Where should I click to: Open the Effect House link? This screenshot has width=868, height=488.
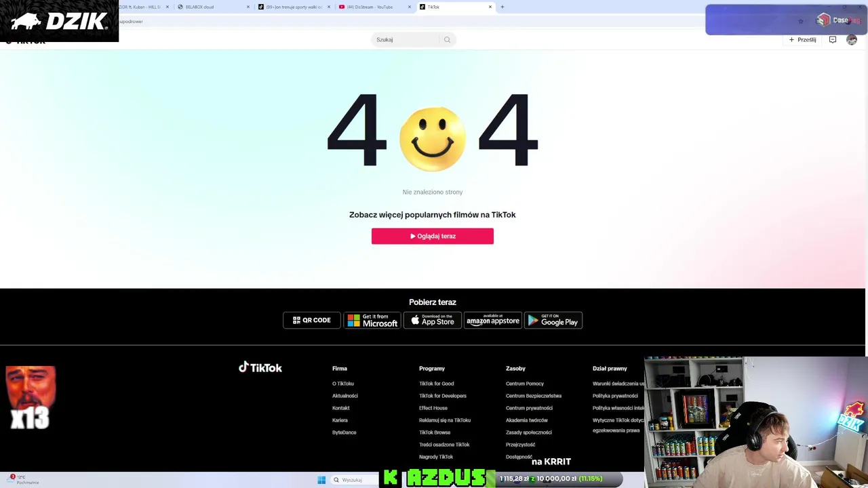[x=433, y=408]
